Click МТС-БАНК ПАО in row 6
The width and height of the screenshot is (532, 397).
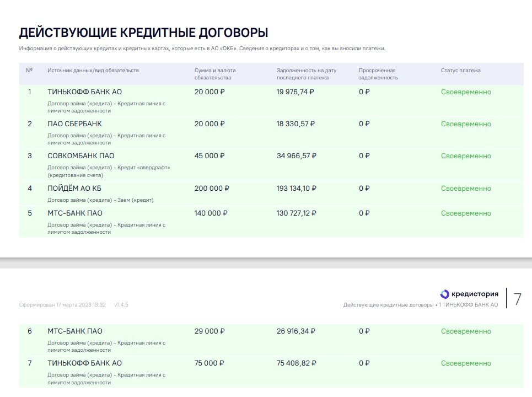pyautogui.click(x=75, y=331)
